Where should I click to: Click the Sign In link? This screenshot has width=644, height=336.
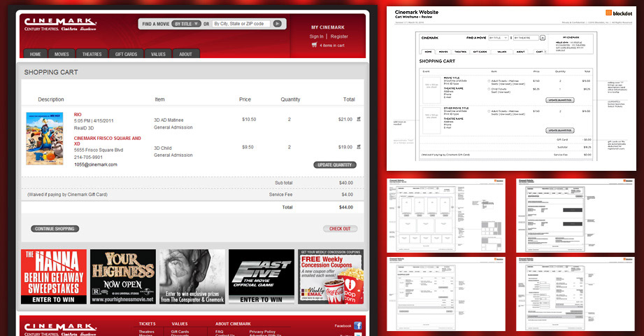[x=316, y=36]
